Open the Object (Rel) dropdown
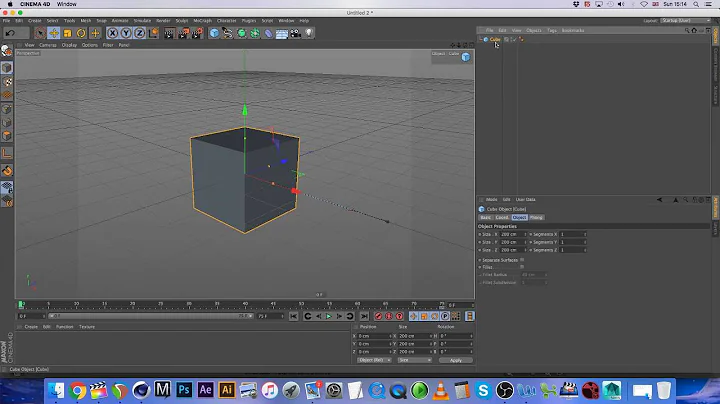Image resolution: width=720 pixels, height=404 pixels. coord(374,360)
